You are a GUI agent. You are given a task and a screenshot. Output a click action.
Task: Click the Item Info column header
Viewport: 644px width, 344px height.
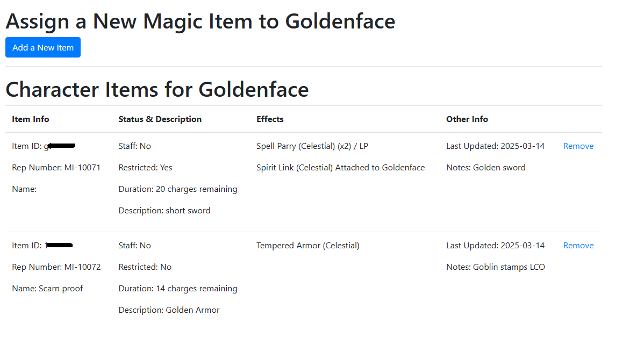(x=30, y=119)
